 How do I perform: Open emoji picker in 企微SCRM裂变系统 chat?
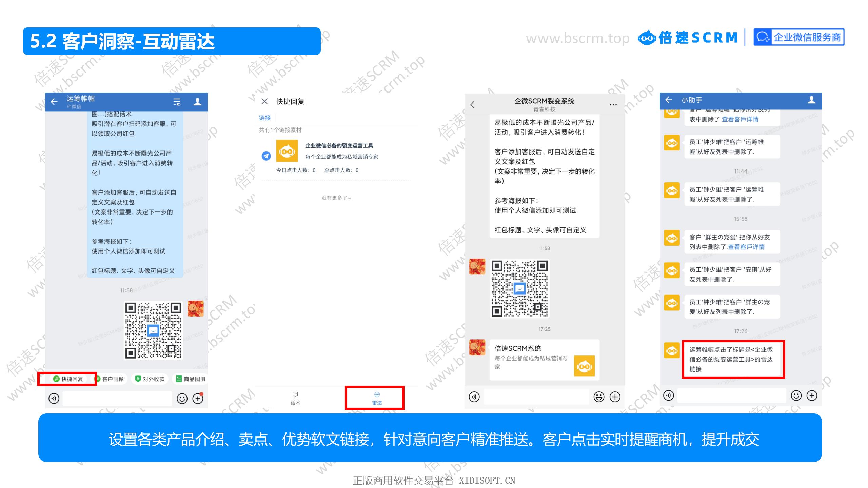599,396
